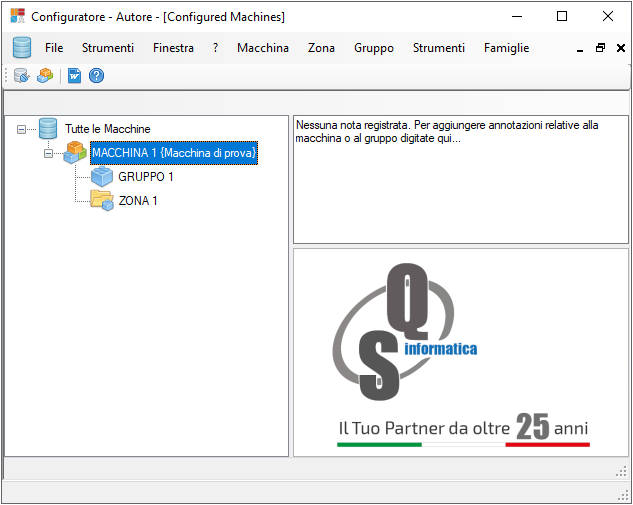Collapse the MACCHINA 1 tree node
The height and width of the screenshot is (505, 633).
(x=48, y=153)
